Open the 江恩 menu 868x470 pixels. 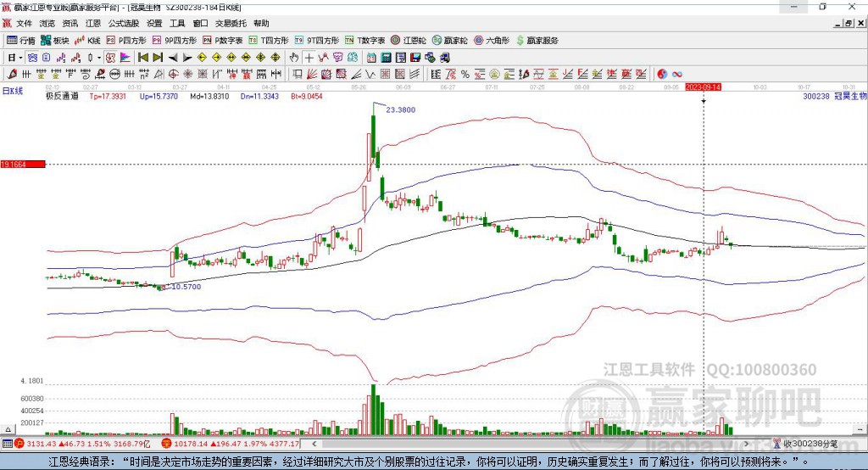tap(93, 23)
